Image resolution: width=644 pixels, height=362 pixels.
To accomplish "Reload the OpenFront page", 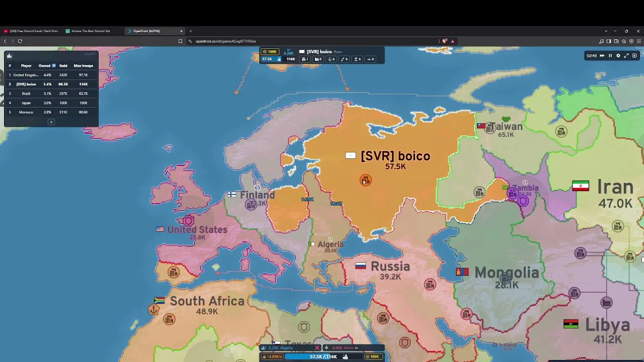I will [20, 41].
